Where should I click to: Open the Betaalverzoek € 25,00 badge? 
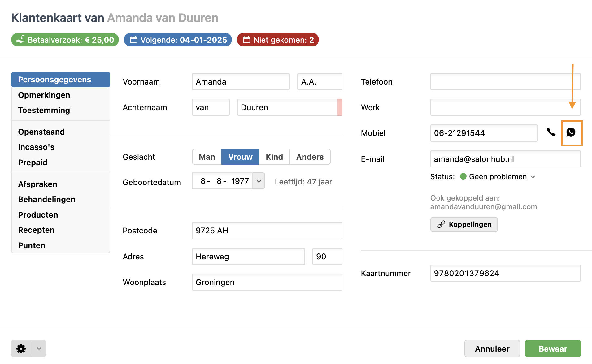click(x=65, y=40)
